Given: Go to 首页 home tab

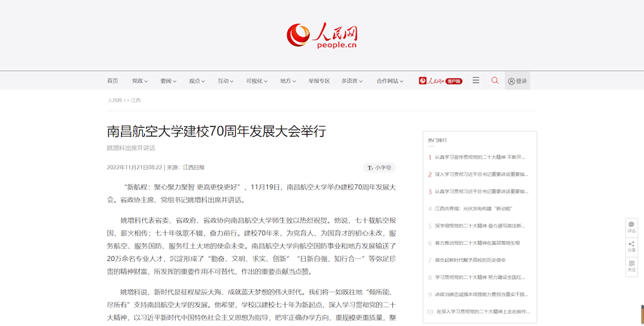Looking at the screenshot, I should coord(113,81).
